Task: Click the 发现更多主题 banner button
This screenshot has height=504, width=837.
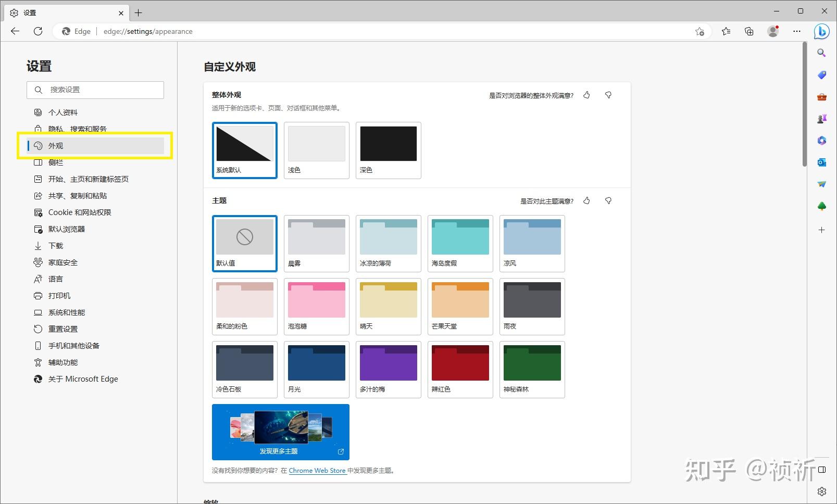Action: tap(281, 432)
